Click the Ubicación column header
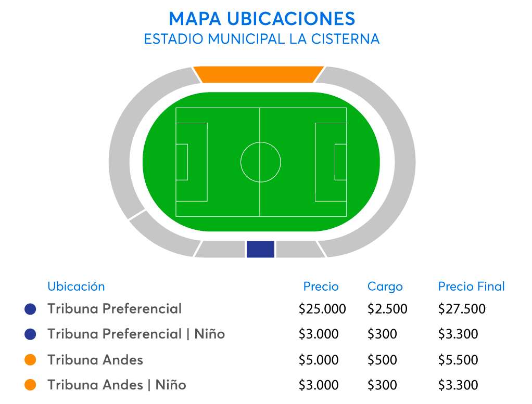532x404 pixels. 76,286
